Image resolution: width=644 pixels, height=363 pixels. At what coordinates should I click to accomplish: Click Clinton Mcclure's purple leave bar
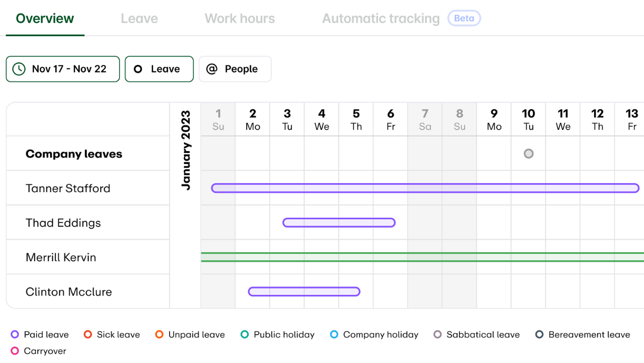[304, 292]
